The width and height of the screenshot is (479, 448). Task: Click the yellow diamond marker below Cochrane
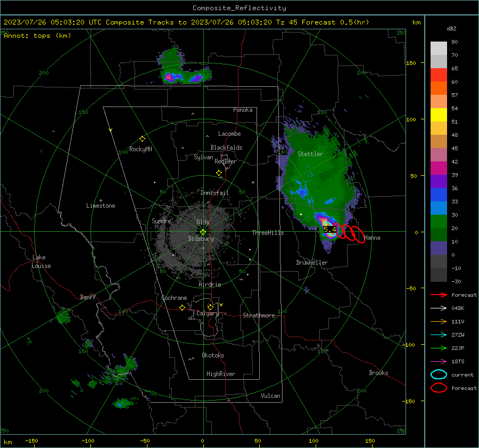pyautogui.click(x=183, y=307)
